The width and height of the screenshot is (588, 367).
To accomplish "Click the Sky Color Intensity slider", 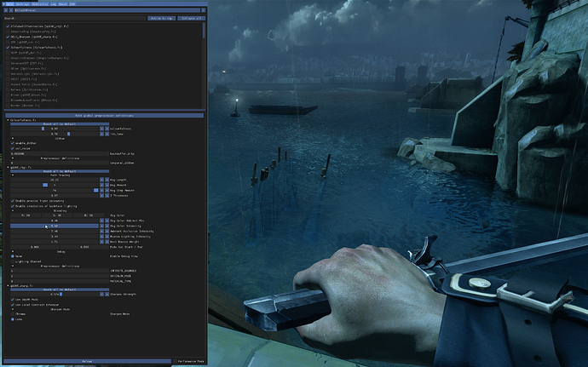I will (55, 226).
